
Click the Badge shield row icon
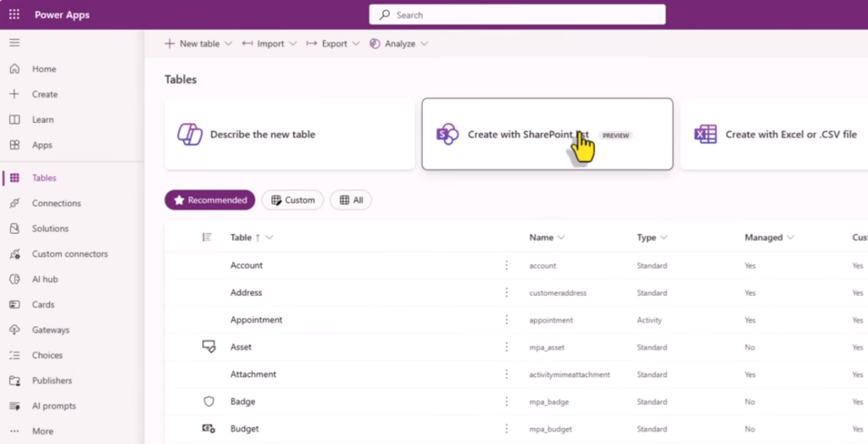[209, 402]
